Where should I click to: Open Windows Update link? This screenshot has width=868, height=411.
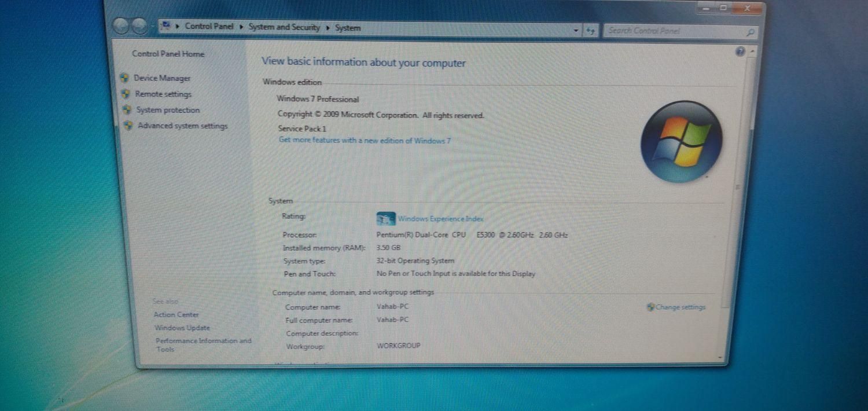coord(182,328)
